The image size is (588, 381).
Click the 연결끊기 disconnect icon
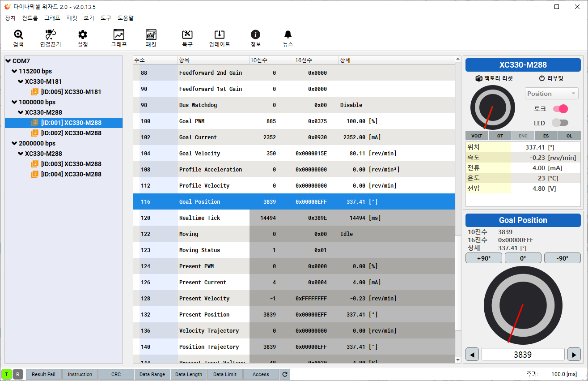coord(51,35)
